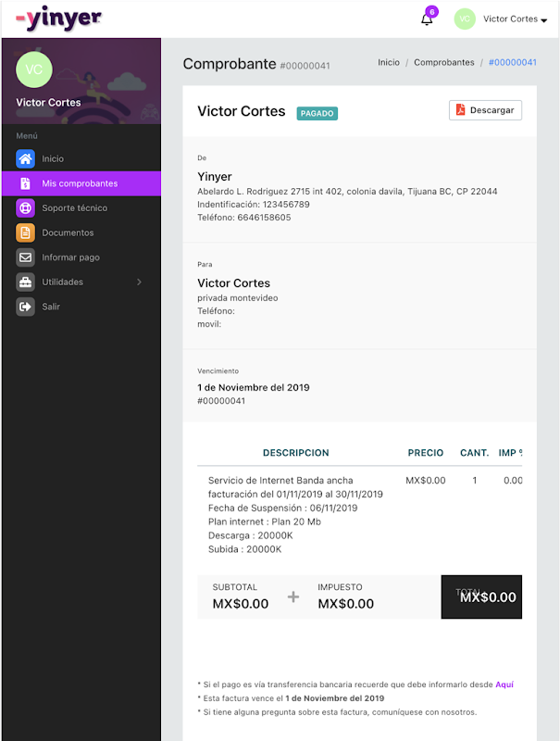Image resolution: width=560 pixels, height=741 pixels.
Task: Open Soporte técnico menu item
Action: (74, 208)
